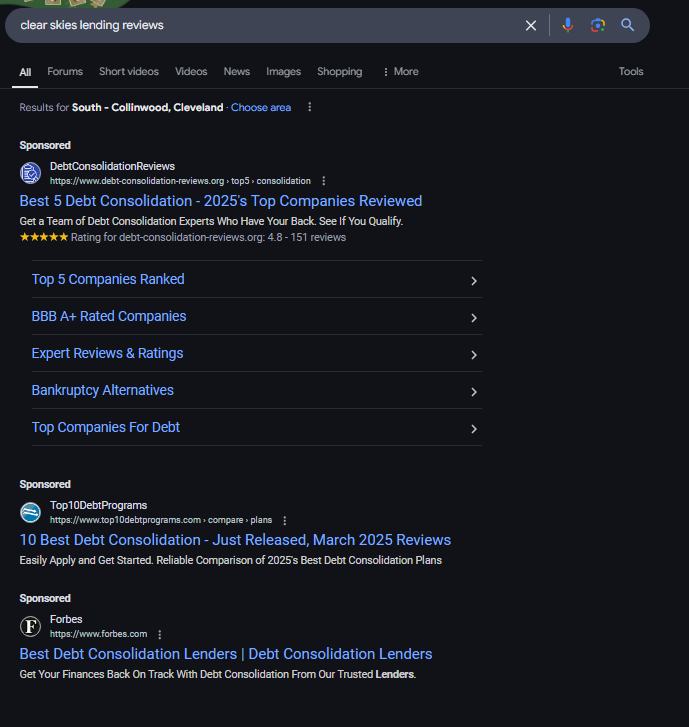Image resolution: width=689 pixels, height=727 pixels.
Task: Open ad options for Forbes result
Action: click(159, 634)
